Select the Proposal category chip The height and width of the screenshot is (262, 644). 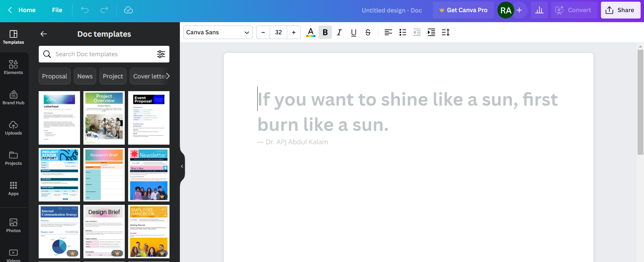click(54, 76)
